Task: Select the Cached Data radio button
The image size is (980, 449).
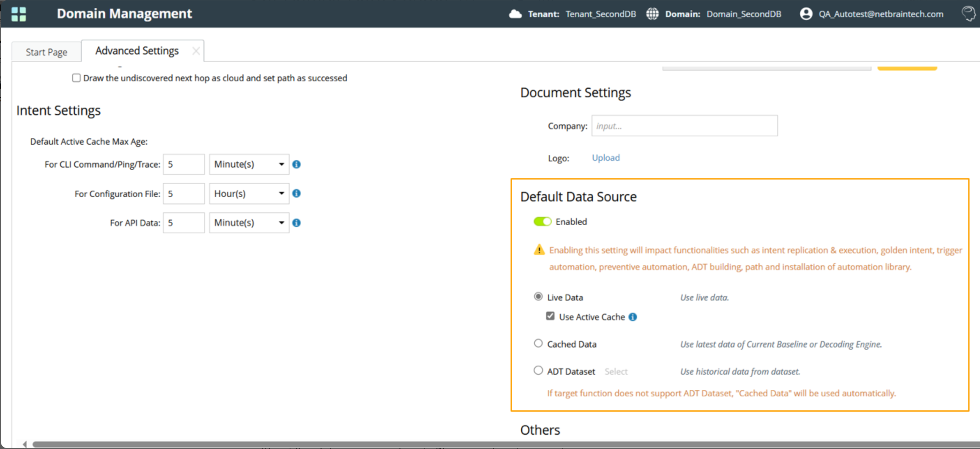Action: [538, 343]
